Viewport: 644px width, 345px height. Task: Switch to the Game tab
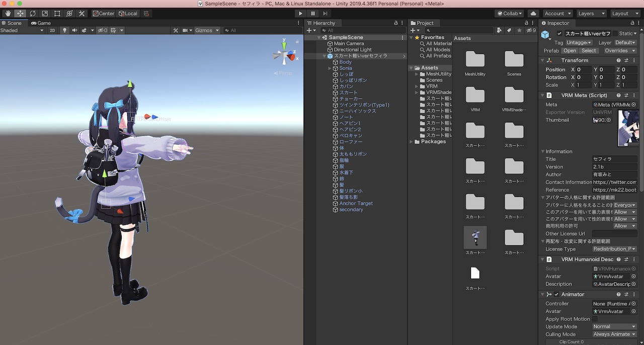click(40, 23)
